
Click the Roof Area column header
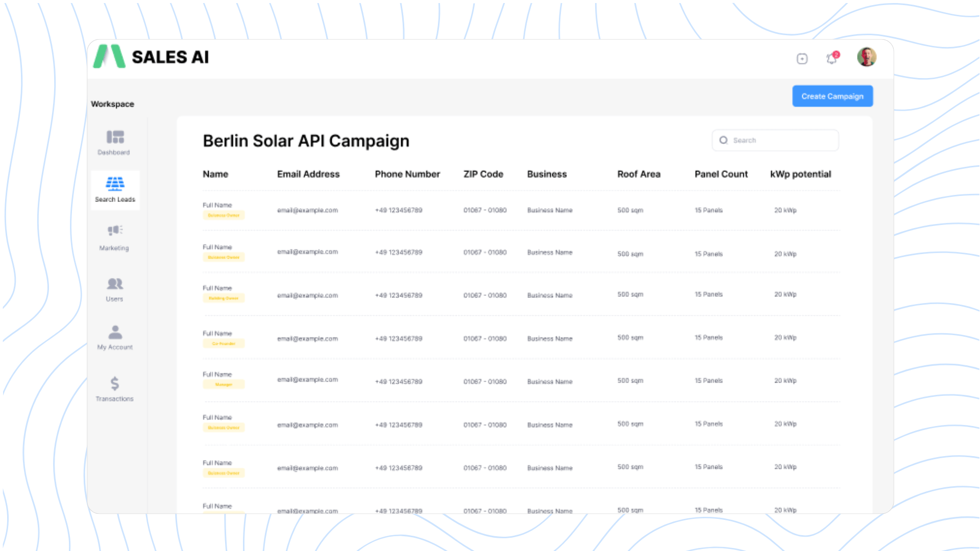pyautogui.click(x=639, y=174)
